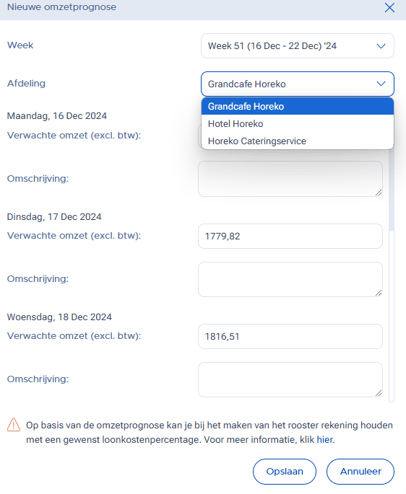Click resize grip of Maandag description box
This screenshot has width=406, height=494.
(x=378, y=192)
